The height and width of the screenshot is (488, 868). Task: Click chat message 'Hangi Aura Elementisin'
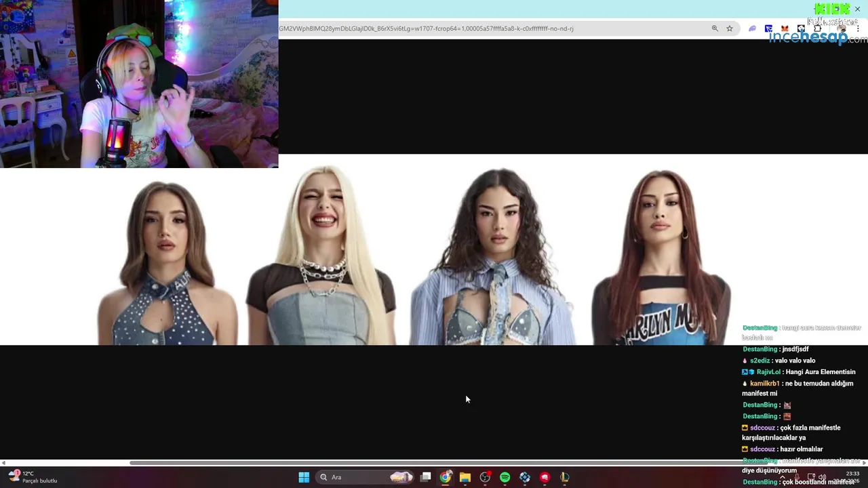821,372
